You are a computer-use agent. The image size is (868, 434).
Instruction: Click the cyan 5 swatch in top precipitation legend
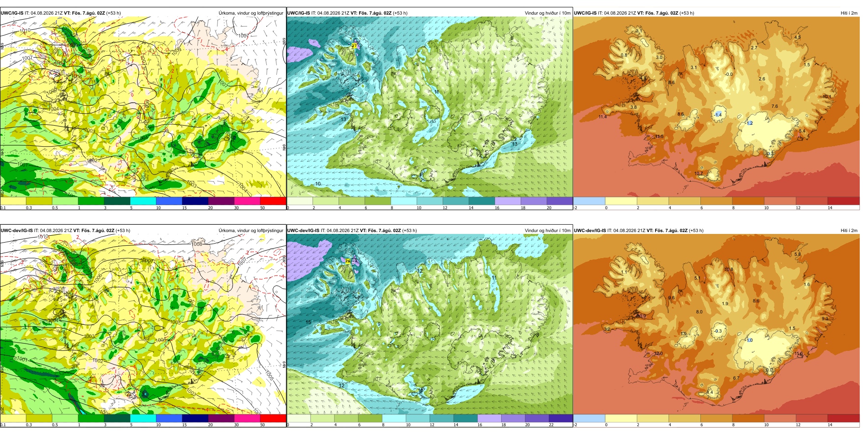pos(143,201)
